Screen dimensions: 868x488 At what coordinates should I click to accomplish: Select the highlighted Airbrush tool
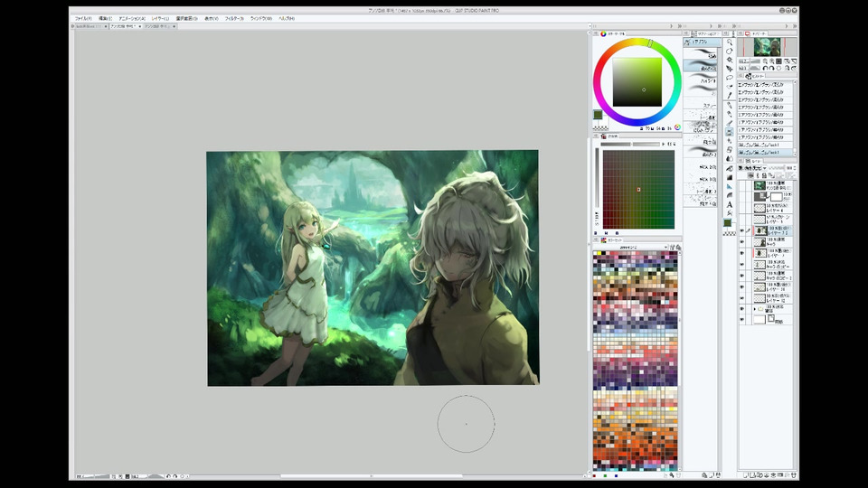pyautogui.click(x=729, y=132)
